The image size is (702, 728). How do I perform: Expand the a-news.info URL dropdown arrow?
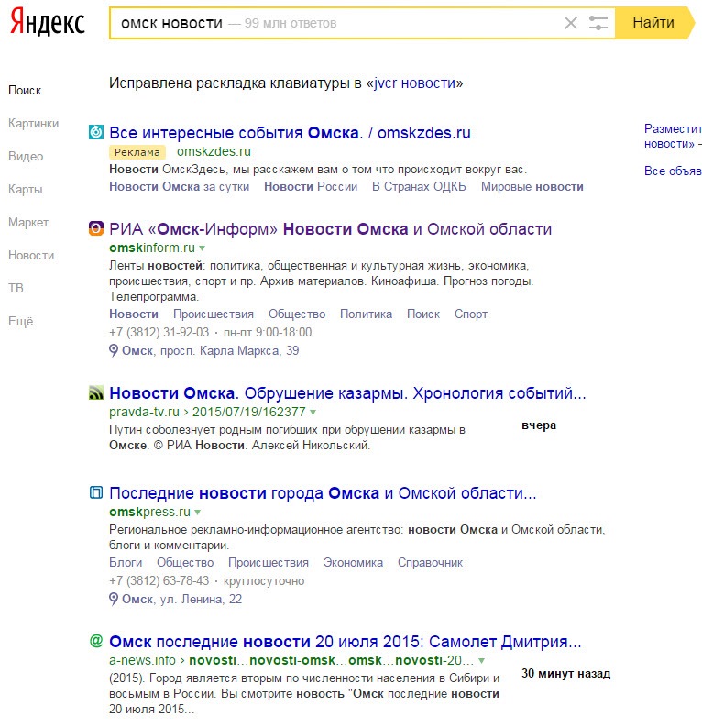coord(482,661)
